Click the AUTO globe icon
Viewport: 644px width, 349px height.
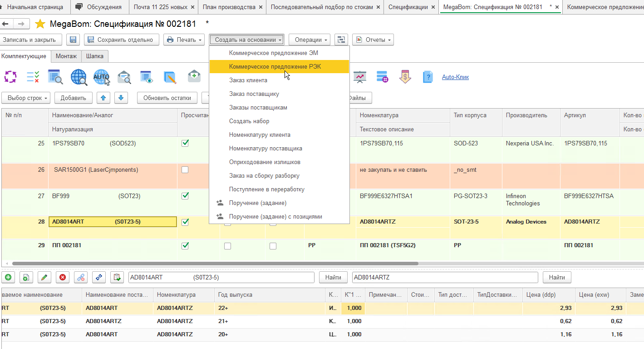tap(101, 77)
